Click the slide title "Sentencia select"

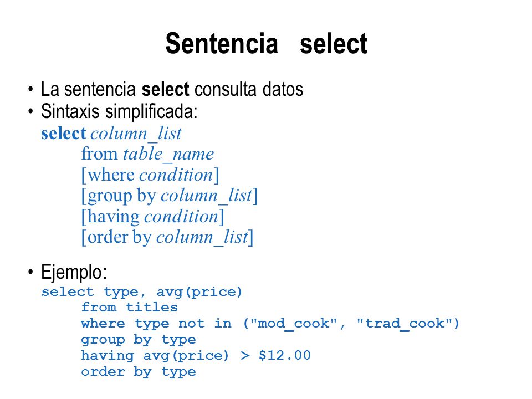(x=267, y=43)
